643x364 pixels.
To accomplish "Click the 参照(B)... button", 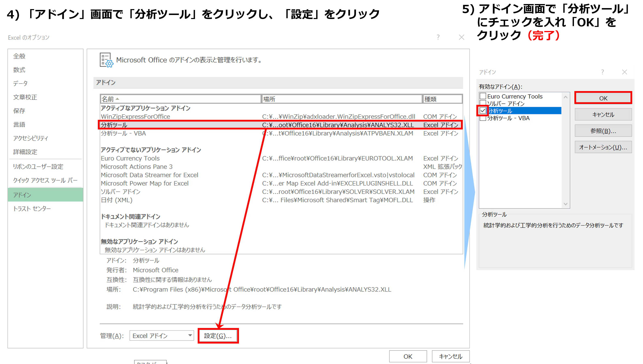I will (603, 131).
